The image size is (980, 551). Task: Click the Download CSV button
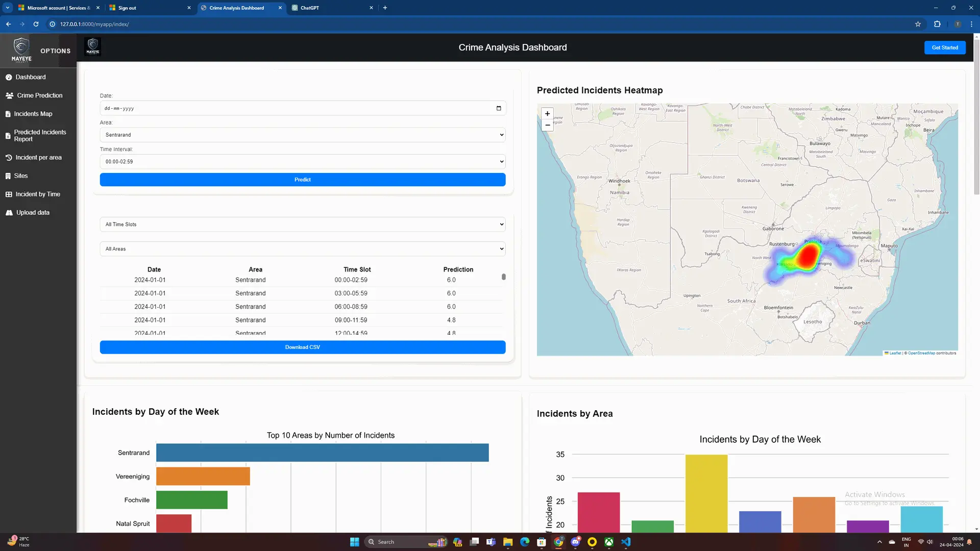coord(302,347)
